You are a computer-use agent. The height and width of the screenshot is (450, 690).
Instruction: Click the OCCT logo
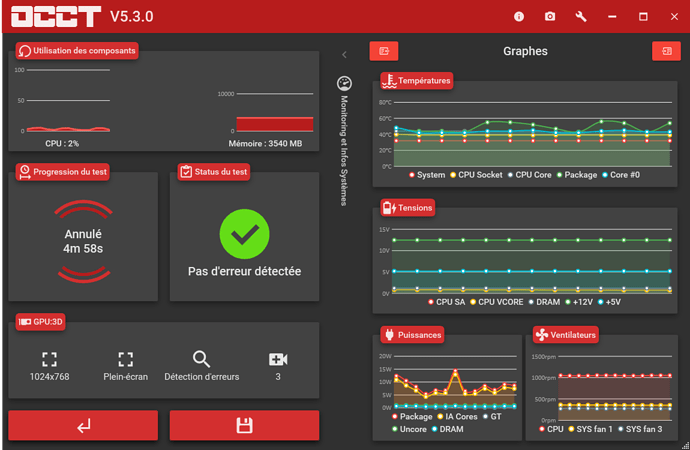coord(55,17)
